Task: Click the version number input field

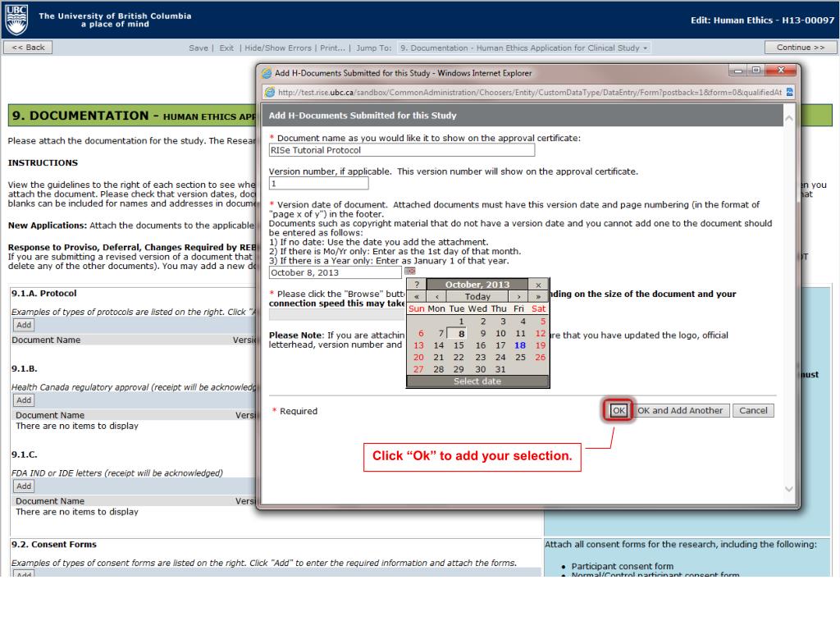Action: tap(319, 183)
